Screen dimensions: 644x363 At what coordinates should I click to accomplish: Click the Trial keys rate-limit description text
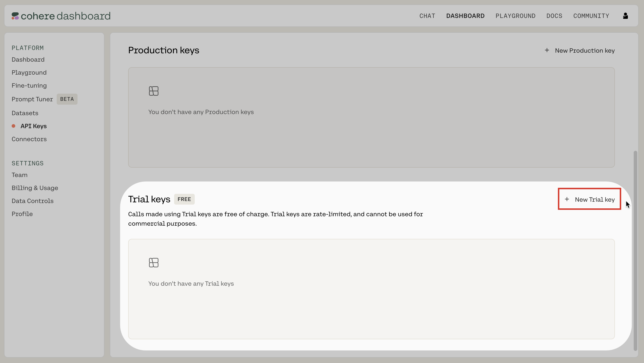point(275,219)
